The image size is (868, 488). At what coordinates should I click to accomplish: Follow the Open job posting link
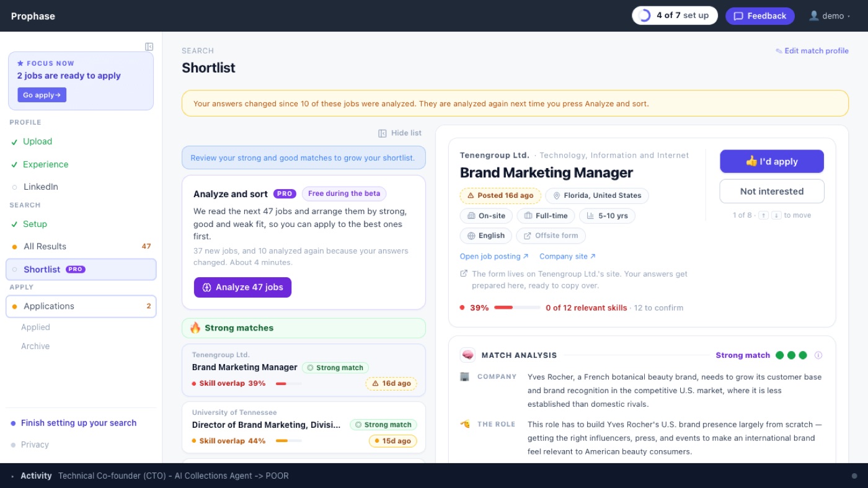pyautogui.click(x=494, y=256)
